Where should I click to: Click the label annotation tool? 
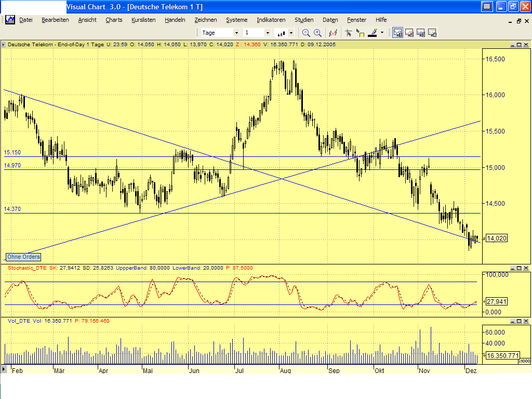pyautogui.click(x=360, y=32)
